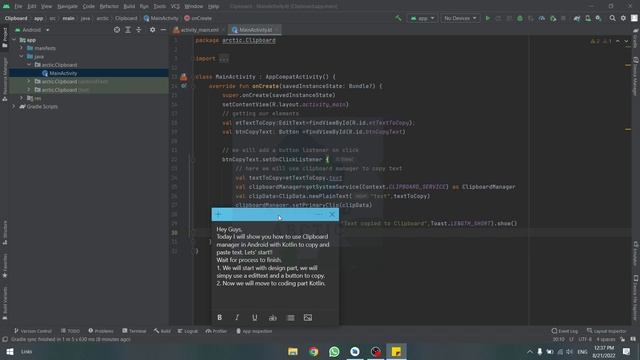The image size is (640, 360).
Task: Open the app run configuration dropdown
Action: coord(422,18)
